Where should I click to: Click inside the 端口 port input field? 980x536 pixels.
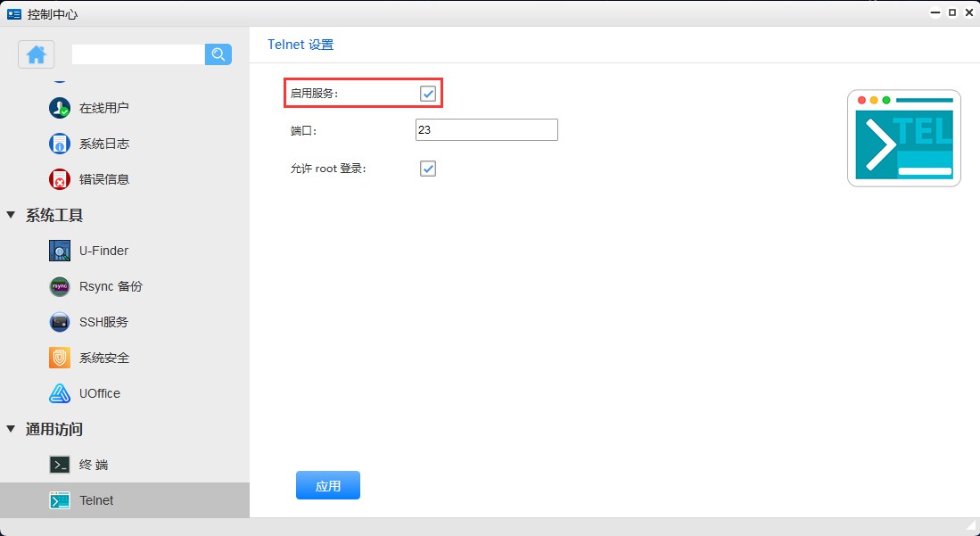(486, 129)
